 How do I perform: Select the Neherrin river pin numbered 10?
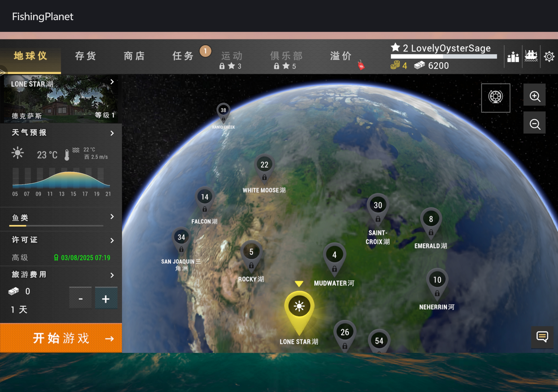[437, 285]
